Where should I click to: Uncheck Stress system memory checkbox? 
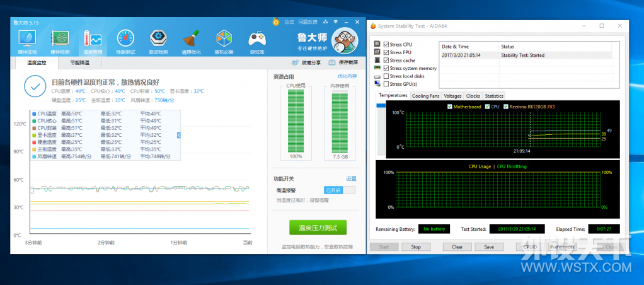[386, 68]
